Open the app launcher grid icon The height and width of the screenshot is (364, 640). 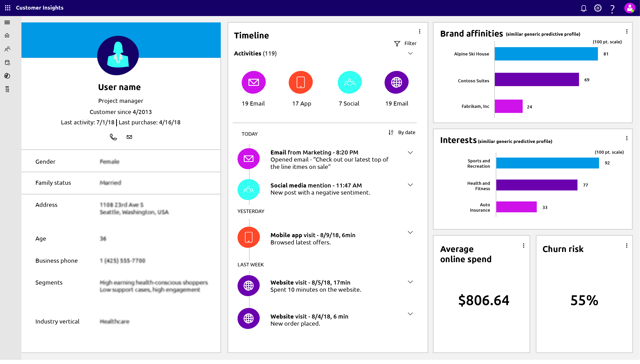click(x=8, y=8)
